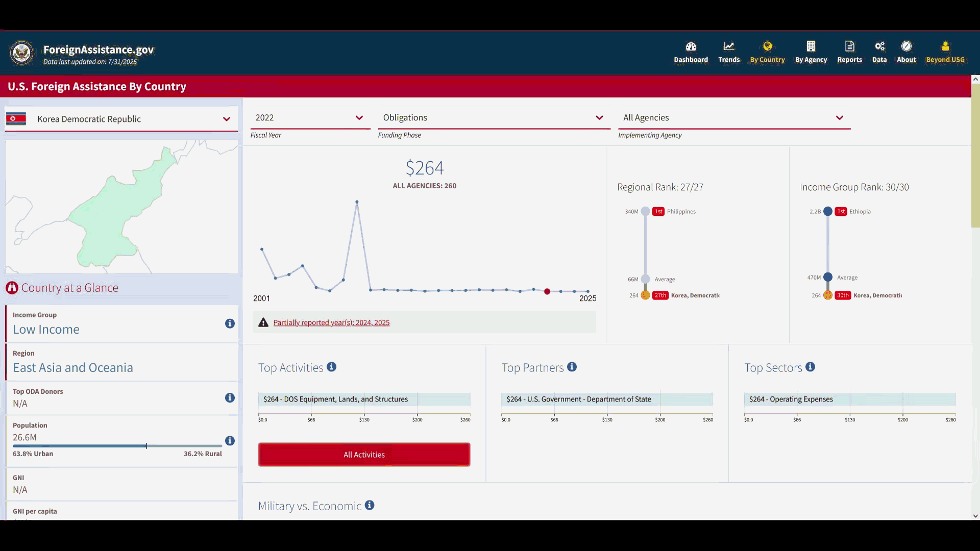
Task: Expand the Obligations funding phase dropdown
Action: click(x=494, y=118)
